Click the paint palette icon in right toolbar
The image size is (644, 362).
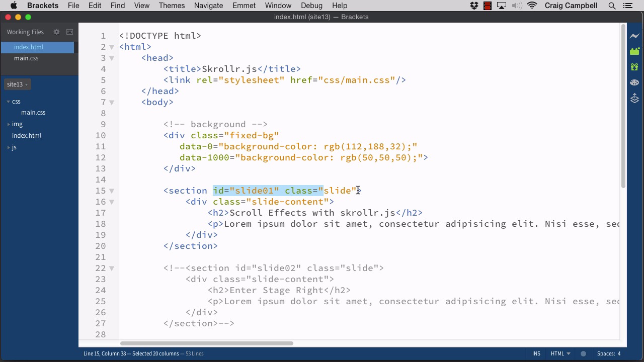click(x=634, y=82)
